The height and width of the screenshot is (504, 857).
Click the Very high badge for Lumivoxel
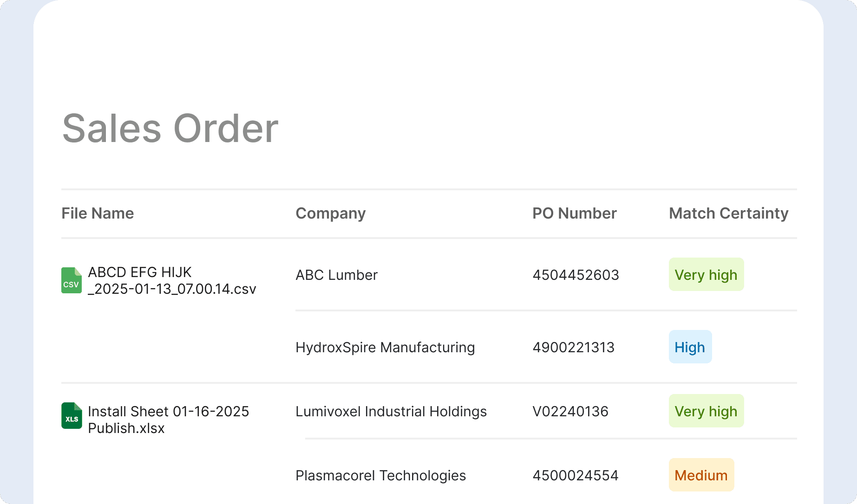click(706, 411)
